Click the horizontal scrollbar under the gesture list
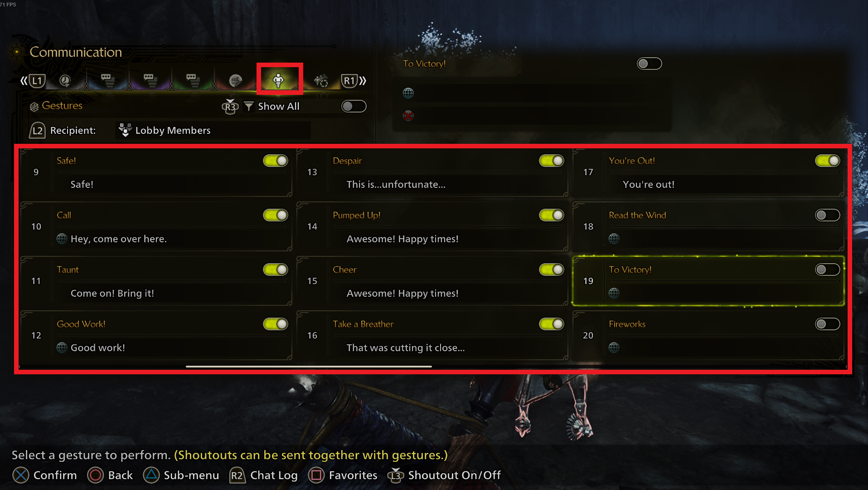 [309, 366]
